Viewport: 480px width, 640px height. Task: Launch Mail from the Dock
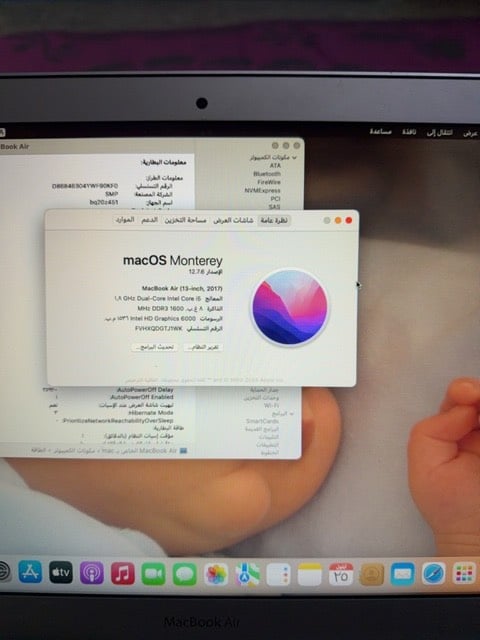point(402,573)
